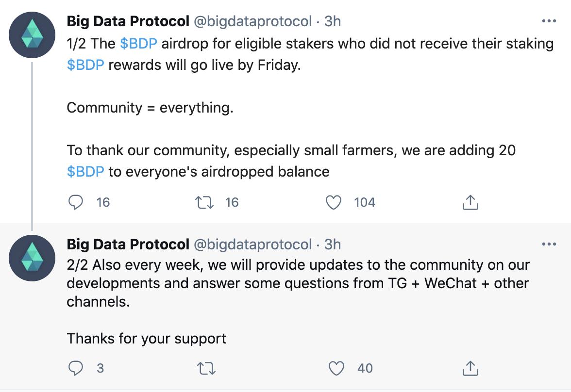Viewport: 571px width, 392px height.
Task: Open the share menu on the second tweet
Action: click(470, 368)
